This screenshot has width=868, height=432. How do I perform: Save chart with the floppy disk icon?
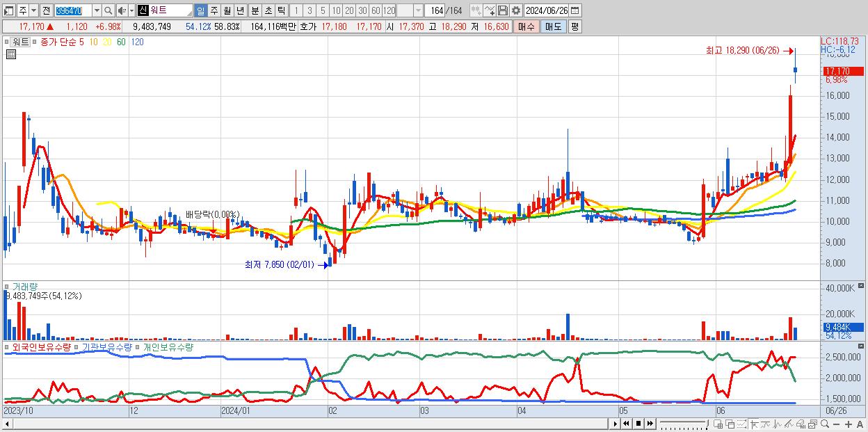point(503,10)
